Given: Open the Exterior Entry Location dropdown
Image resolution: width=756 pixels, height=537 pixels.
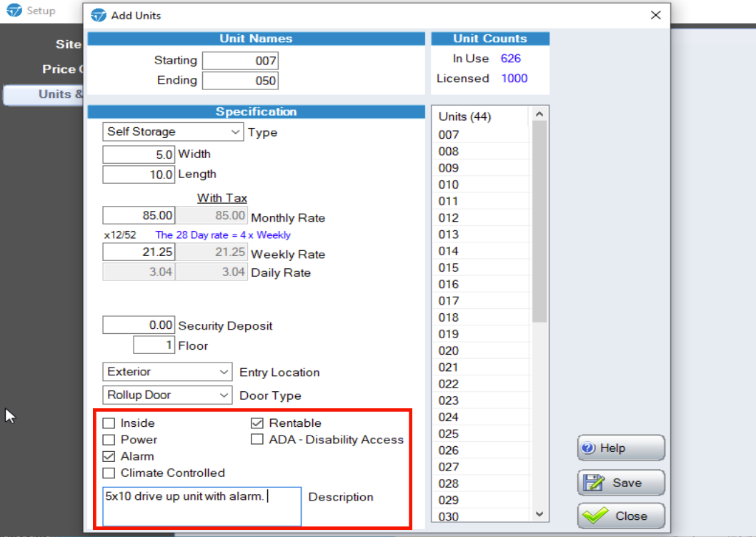Looking at the screenshot, I should click(x=167, y=372).
